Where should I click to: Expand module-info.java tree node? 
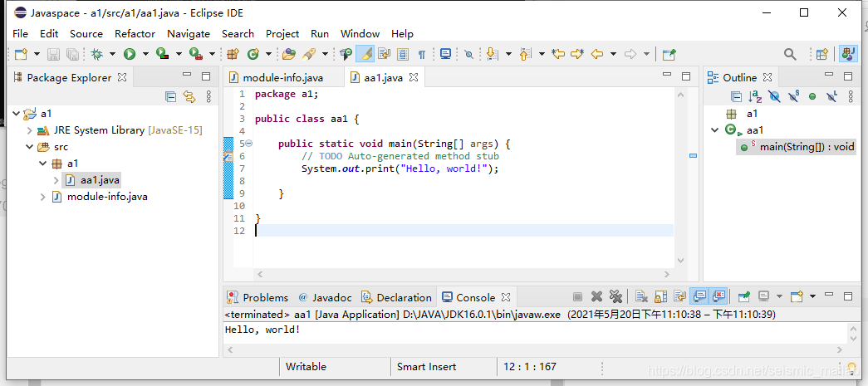tap(42, 196)
